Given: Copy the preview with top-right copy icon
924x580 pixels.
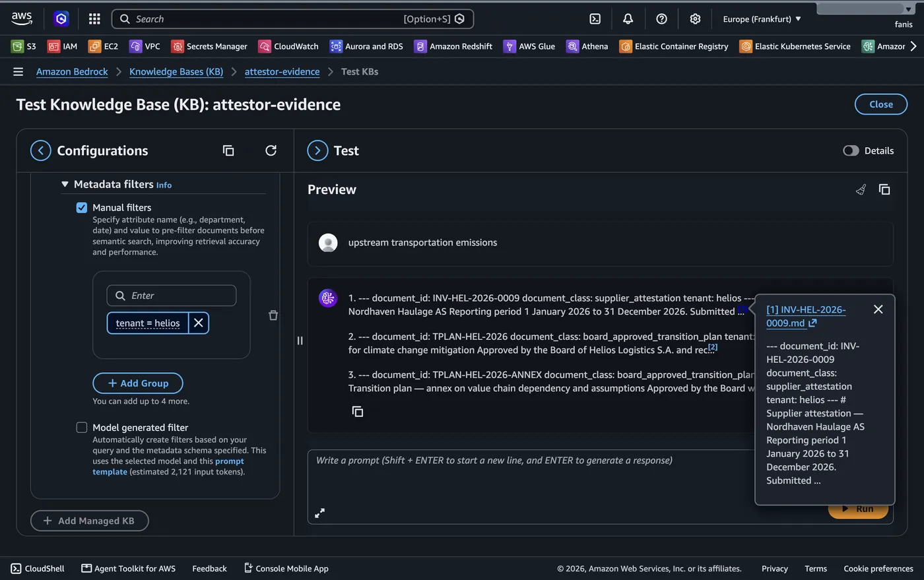Looking at the screenshot, I should click(x=884, y=190).
